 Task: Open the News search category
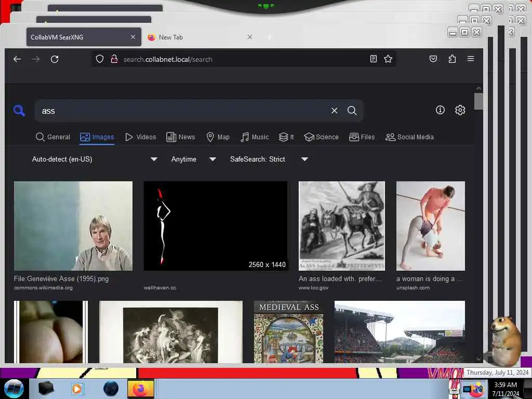(181, 137)
